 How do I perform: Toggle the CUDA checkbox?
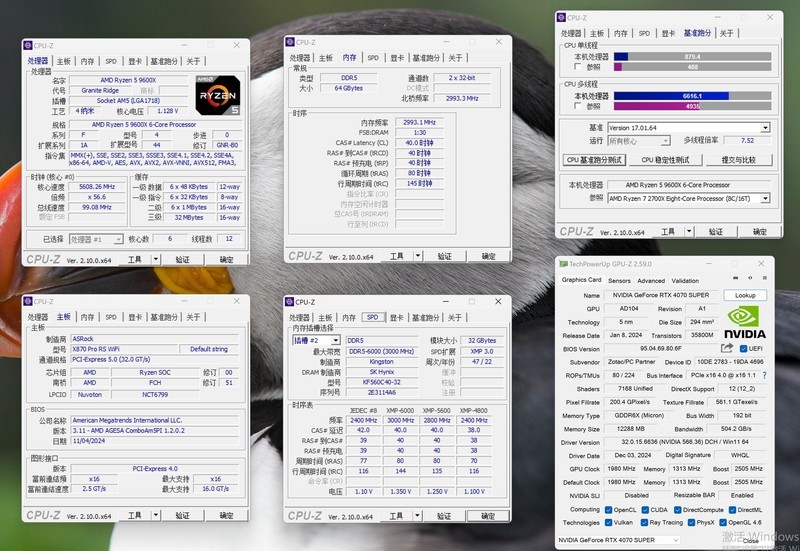[645, 510]
